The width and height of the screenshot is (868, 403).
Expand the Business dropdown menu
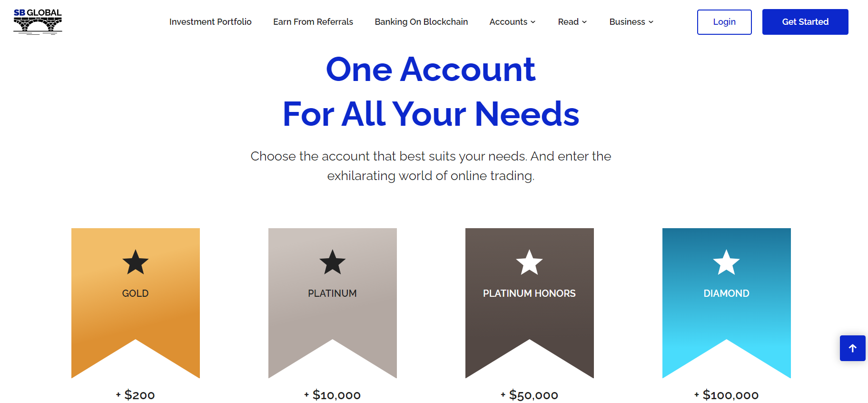[631, 22]
